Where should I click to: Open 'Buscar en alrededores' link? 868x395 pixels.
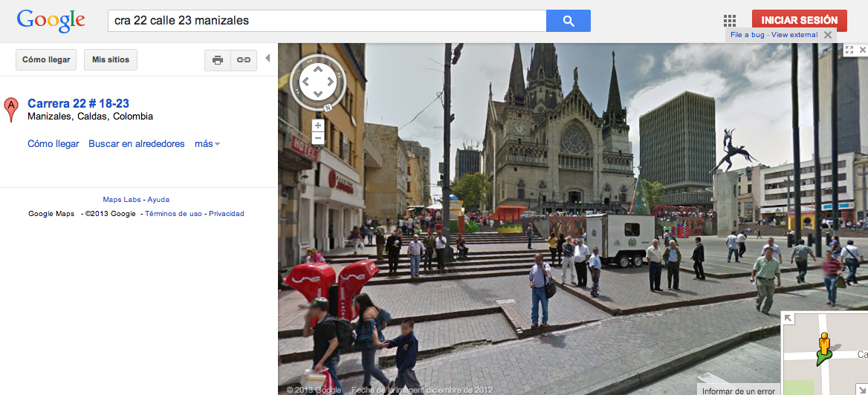(137, 144)
